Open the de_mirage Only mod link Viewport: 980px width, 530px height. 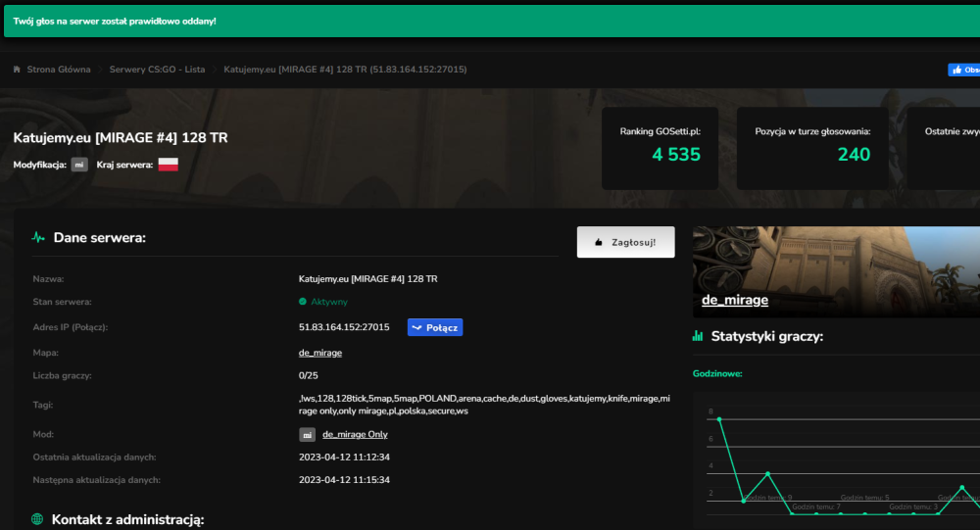(355, 434)
